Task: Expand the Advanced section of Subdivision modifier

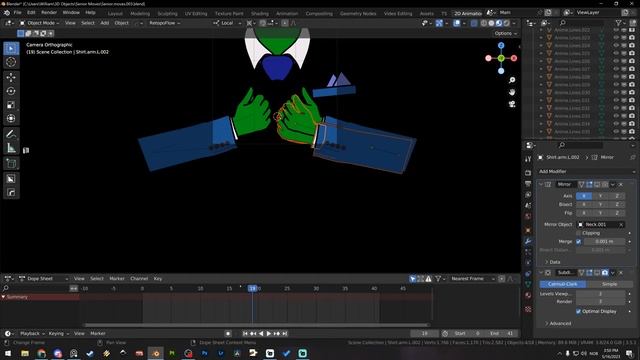Action: (558, 323)
